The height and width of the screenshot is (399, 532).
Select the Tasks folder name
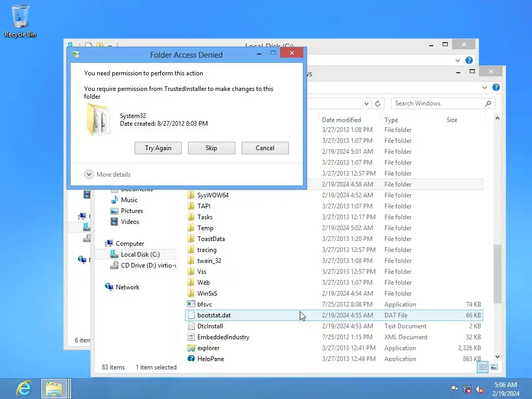pos(205,217)
